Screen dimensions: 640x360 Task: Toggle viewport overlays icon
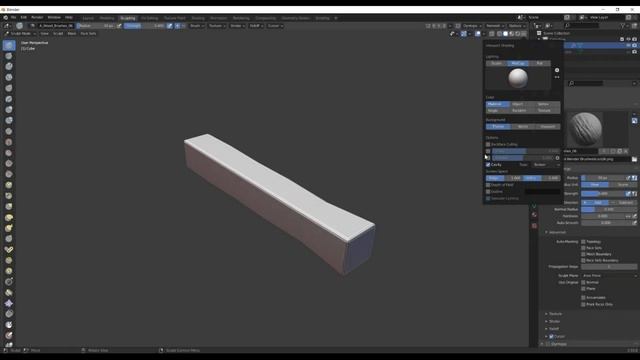[478, 34]
